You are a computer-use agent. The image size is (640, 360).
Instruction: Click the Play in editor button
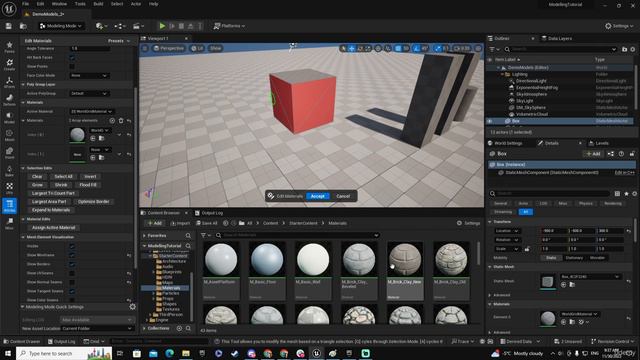coord(162,26)
